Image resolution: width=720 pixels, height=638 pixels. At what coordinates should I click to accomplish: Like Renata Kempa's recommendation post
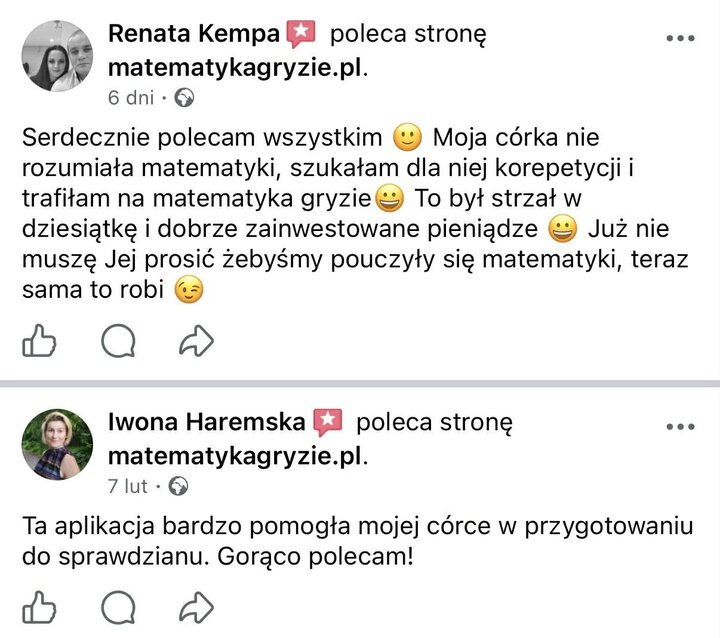pyautogui.click(x=38, y=343)
